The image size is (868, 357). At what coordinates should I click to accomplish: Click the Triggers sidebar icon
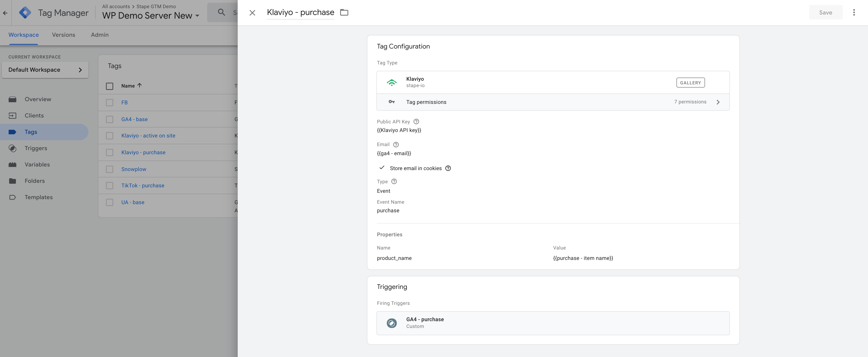pos(12,148)
